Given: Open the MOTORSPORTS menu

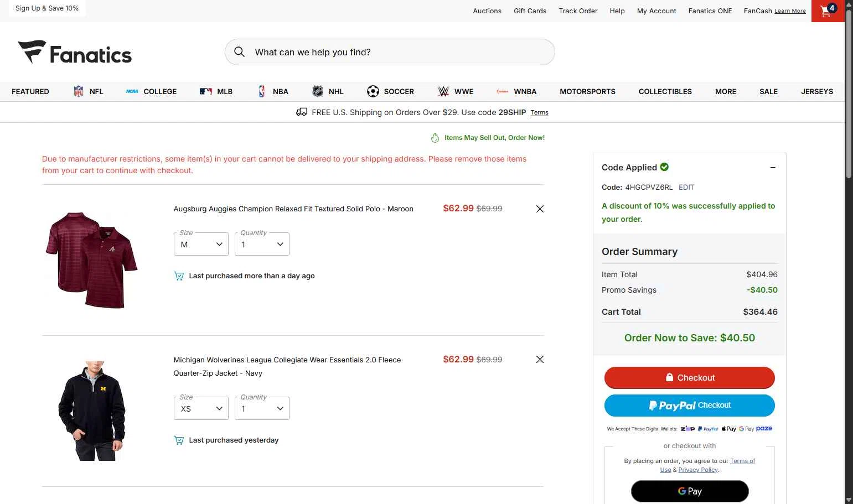Looking at the screenshot, I should 587,91.
